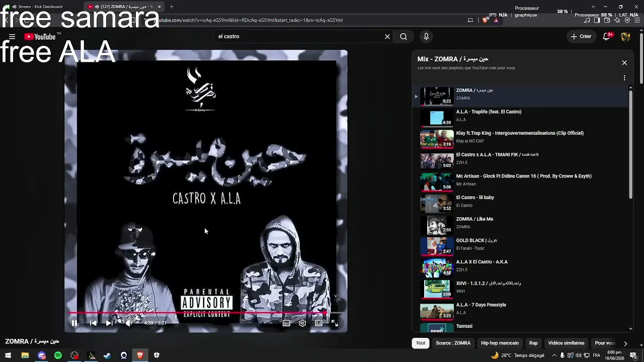644x362 pixels.
Task: Select the 'Vidéos similaires' chip
Action: pos(566,343)
